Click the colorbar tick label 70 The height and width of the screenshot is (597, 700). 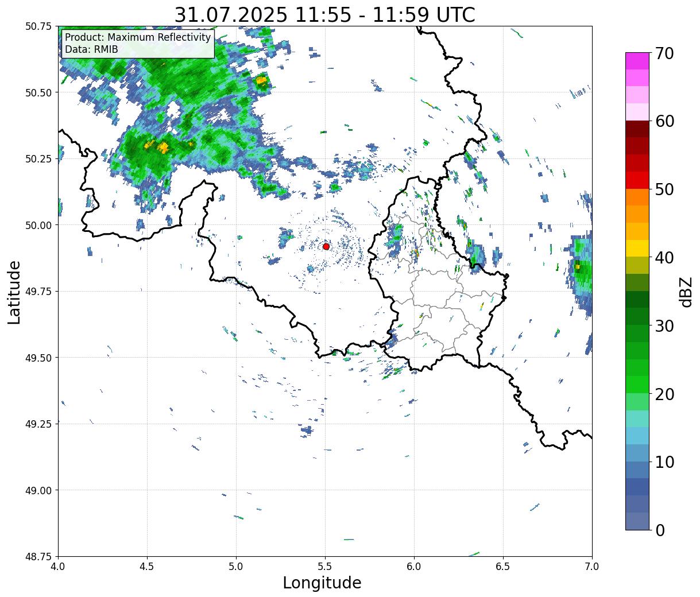point(664,53)
